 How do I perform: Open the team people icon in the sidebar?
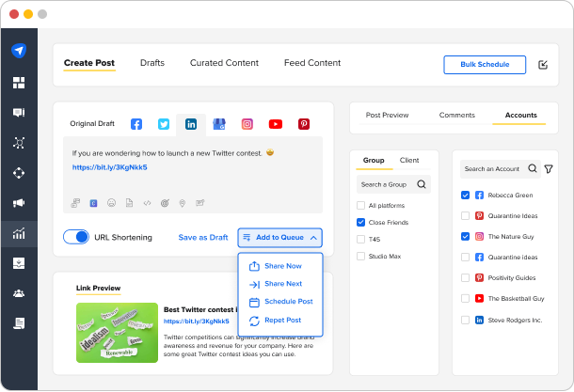[19, 293]
